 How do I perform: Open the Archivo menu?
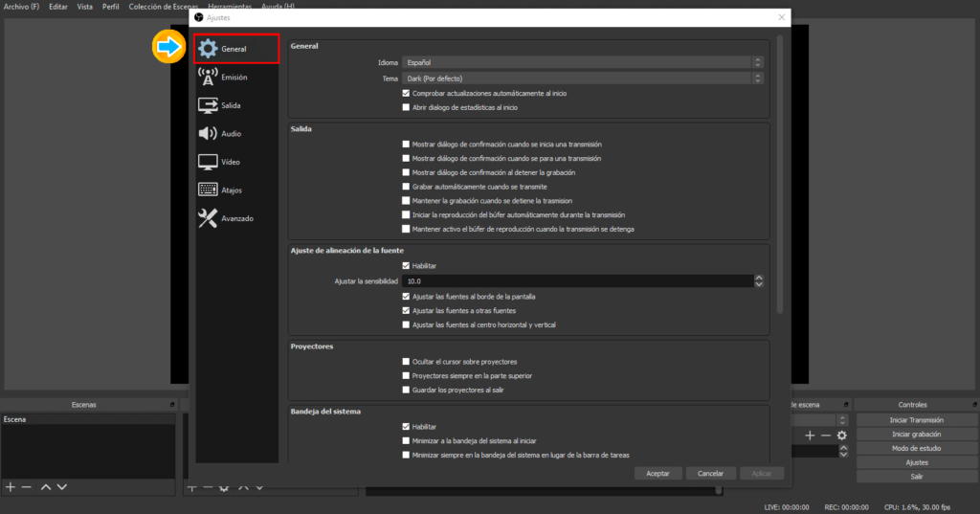click(21, 7)
